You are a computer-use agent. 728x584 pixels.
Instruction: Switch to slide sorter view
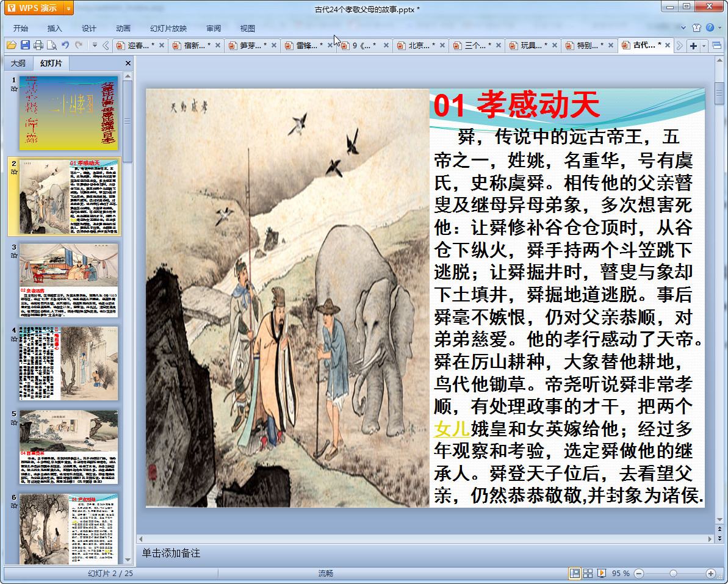588,574
